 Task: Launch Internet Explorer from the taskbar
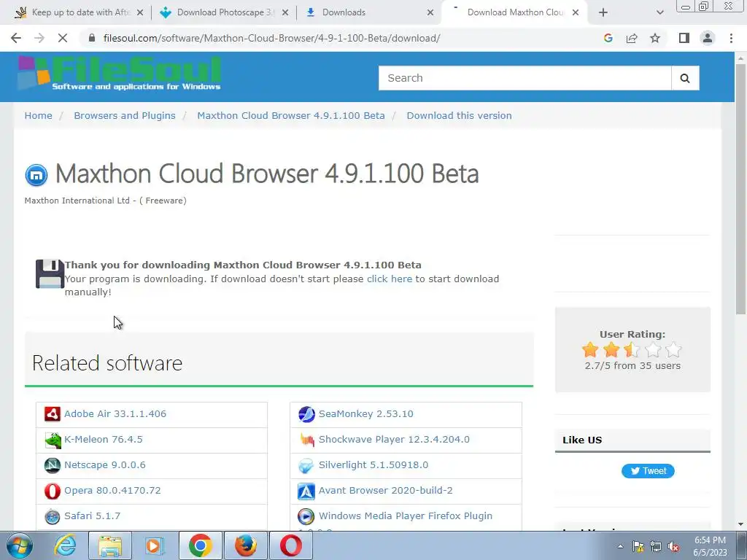[x=65, y=545]
